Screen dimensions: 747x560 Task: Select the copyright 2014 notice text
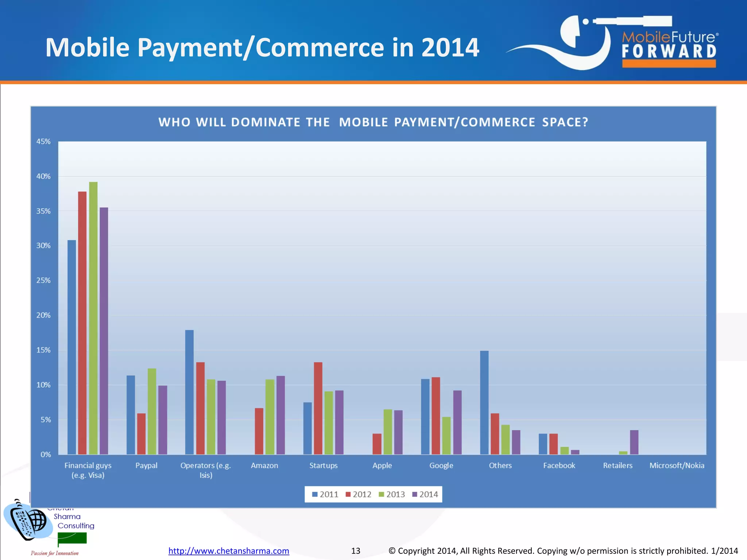click(563, 551)
